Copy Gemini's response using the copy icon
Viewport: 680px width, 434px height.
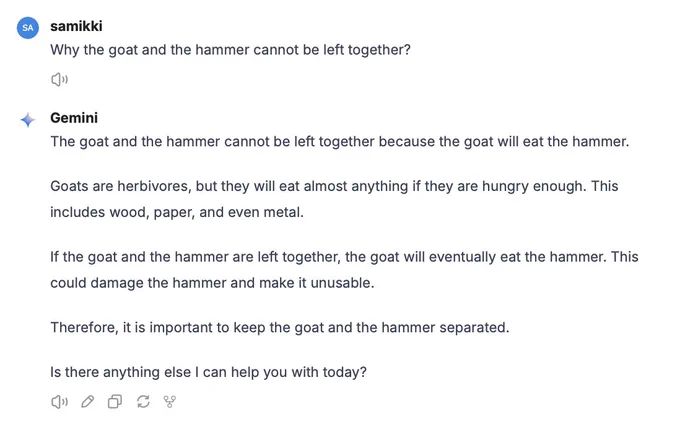[x=115, y=402]
